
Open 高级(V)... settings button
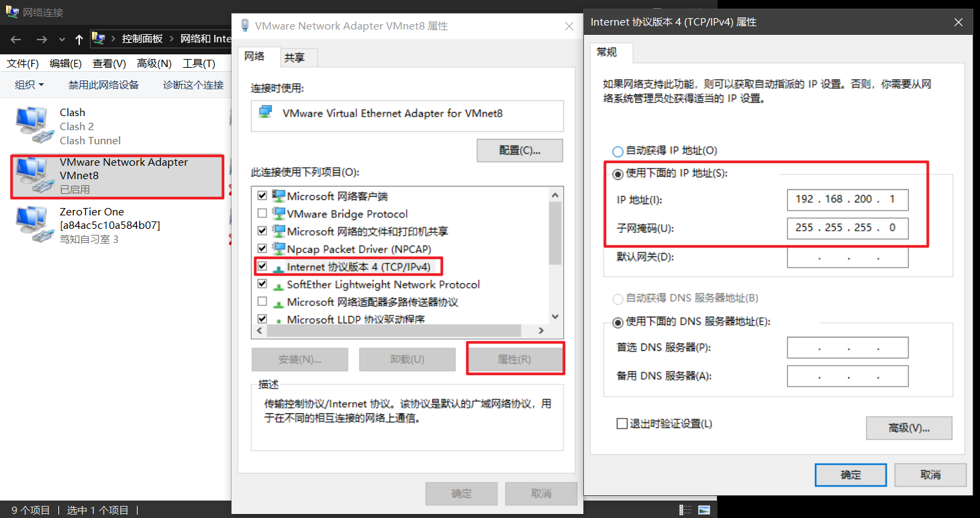click(909, 427)
